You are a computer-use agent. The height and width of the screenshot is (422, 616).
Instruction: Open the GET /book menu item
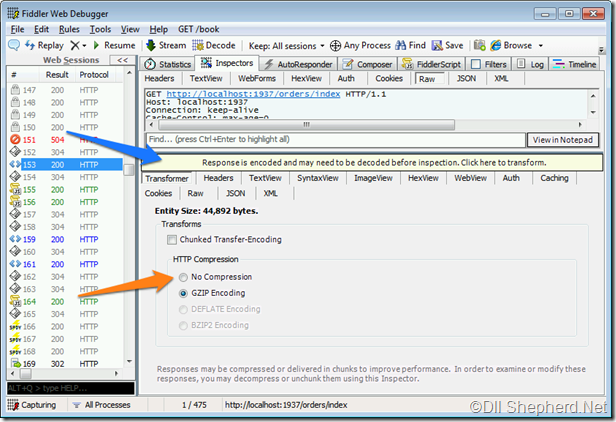199,29
